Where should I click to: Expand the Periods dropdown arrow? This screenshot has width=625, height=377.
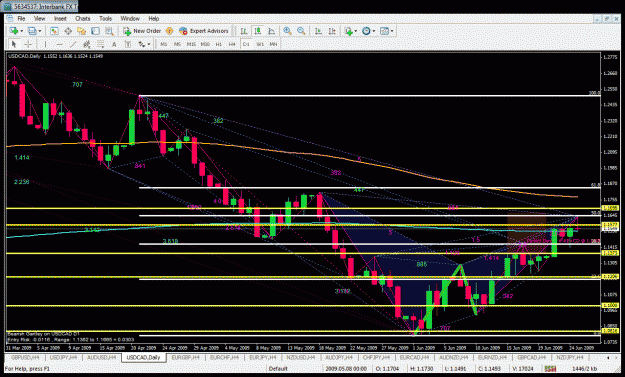click(373, 31)
